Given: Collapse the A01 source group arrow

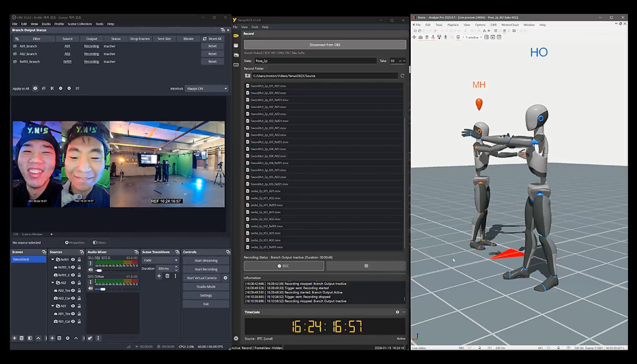Looking at the screenshot, I should 53,306.
